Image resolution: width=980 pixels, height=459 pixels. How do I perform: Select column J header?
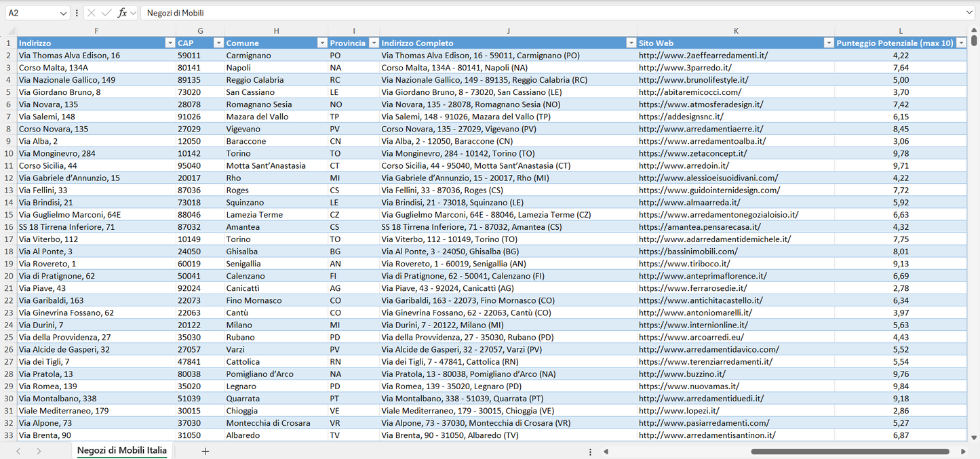click(x=508, y=31)
